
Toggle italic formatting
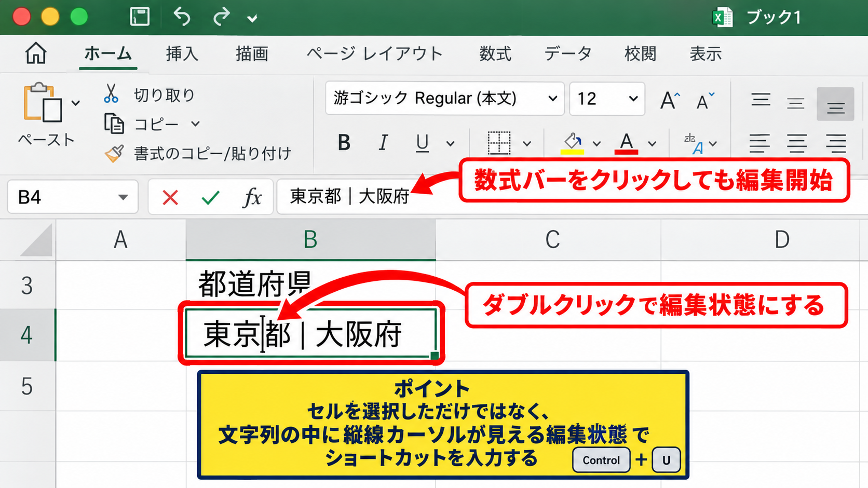(x=383, y=143)
